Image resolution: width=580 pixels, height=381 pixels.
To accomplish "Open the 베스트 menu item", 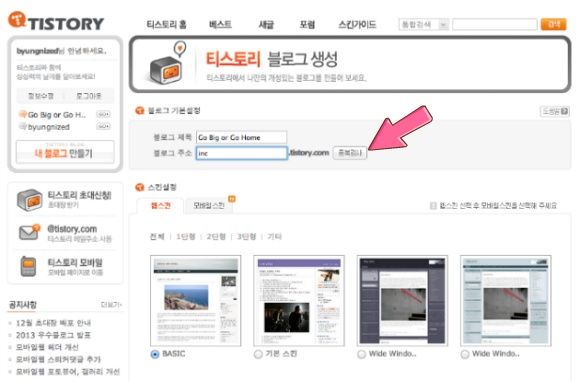I will click(220, 25).
